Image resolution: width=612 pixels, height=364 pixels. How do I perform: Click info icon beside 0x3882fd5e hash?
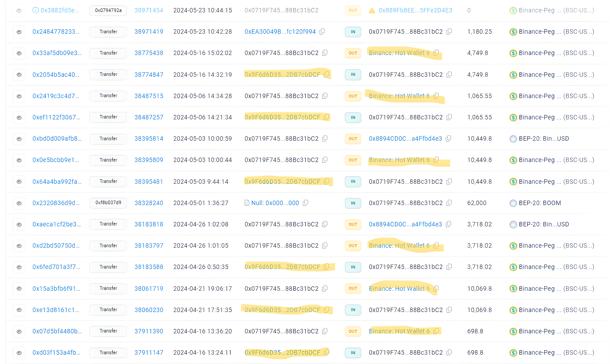tap(35, 10)
